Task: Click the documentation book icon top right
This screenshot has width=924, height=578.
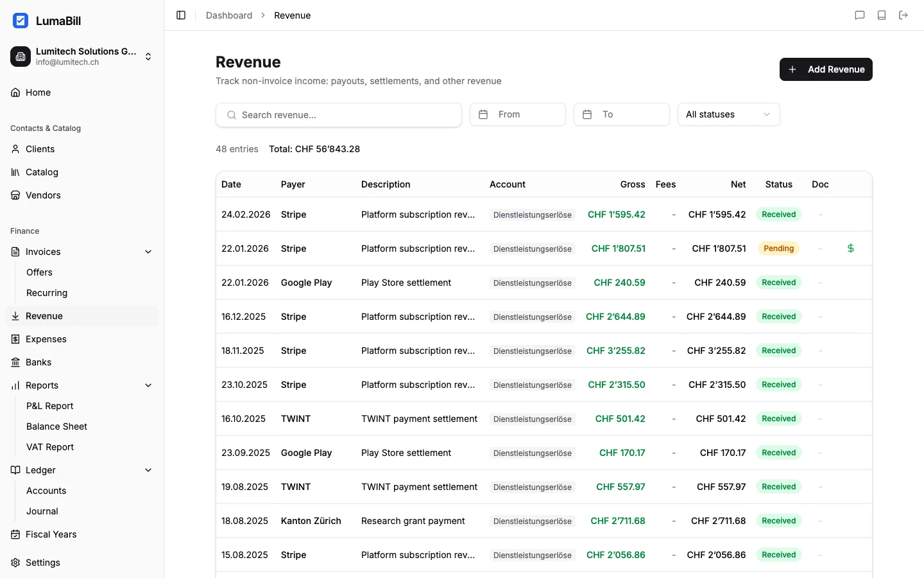Action: (882, 15)
